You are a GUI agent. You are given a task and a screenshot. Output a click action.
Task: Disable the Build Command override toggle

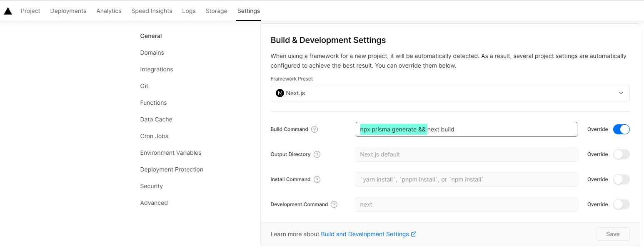click(x=621, y=129)
